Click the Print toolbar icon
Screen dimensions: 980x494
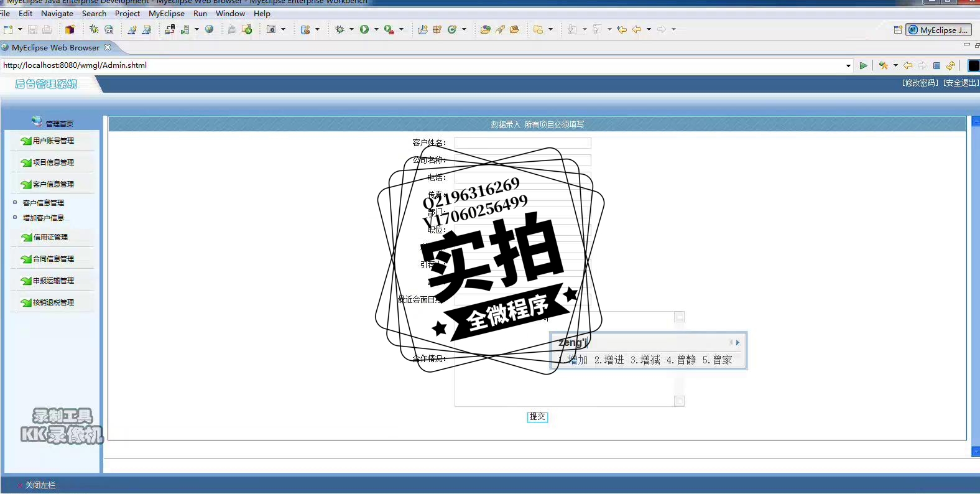[x=47, y=29]
